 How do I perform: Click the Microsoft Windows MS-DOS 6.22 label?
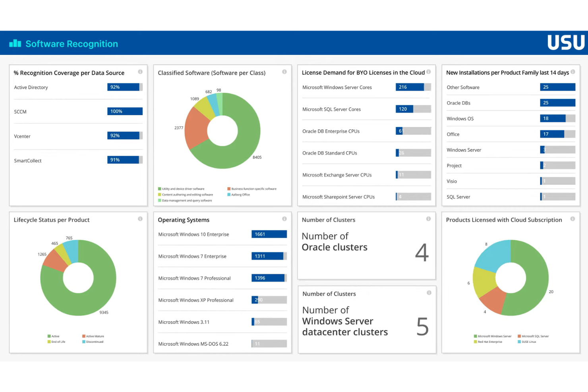tap(193, 344)
